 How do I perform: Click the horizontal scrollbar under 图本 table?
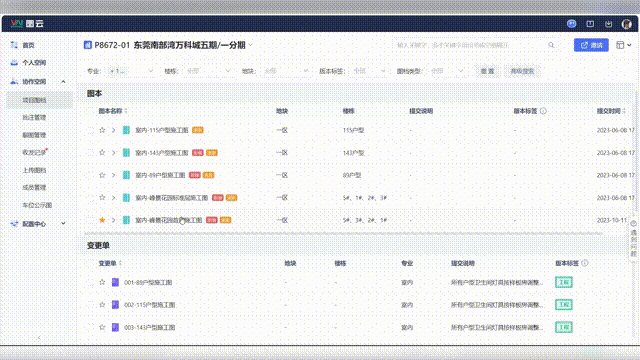pos(343,233)
